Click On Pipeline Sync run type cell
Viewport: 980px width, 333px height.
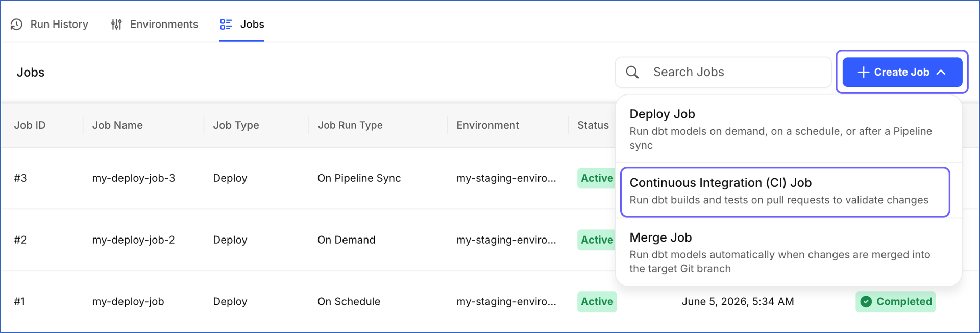coord(359,178)
